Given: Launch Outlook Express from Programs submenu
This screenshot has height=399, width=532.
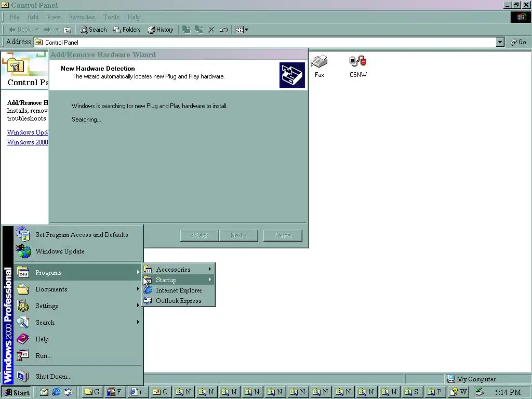Looking at the screenshot, I should click(179, 301).
